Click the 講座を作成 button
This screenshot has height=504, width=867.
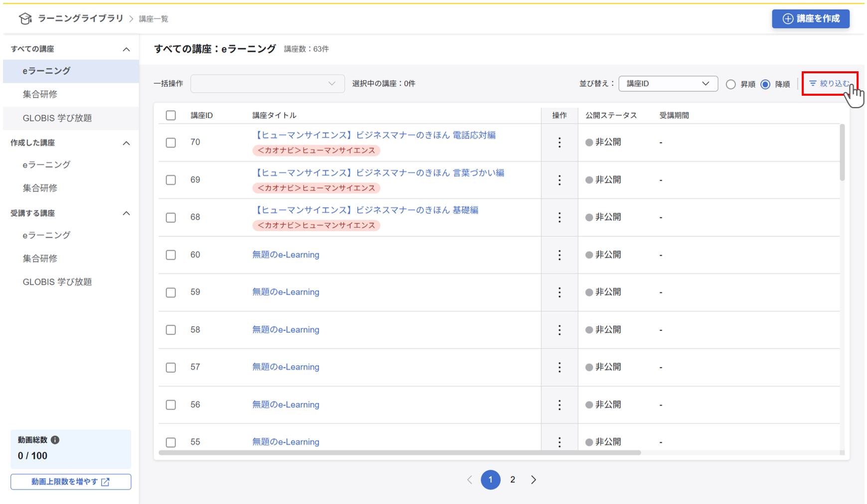(811, 19)
